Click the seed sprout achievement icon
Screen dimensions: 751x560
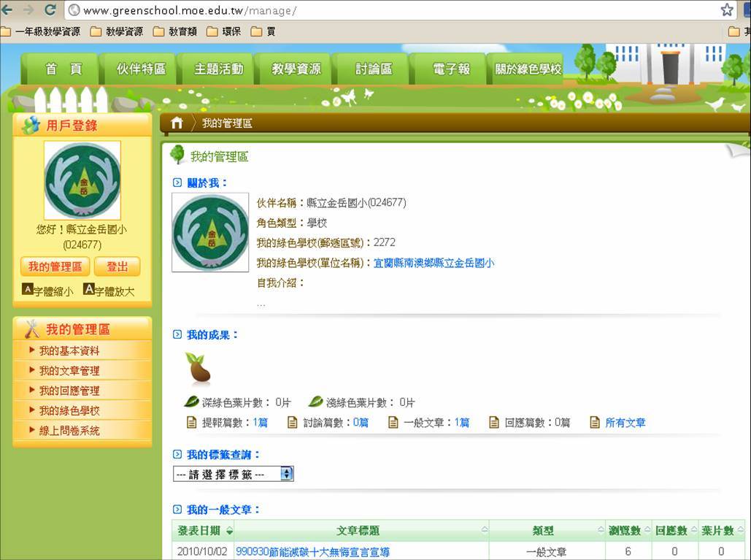198,369
